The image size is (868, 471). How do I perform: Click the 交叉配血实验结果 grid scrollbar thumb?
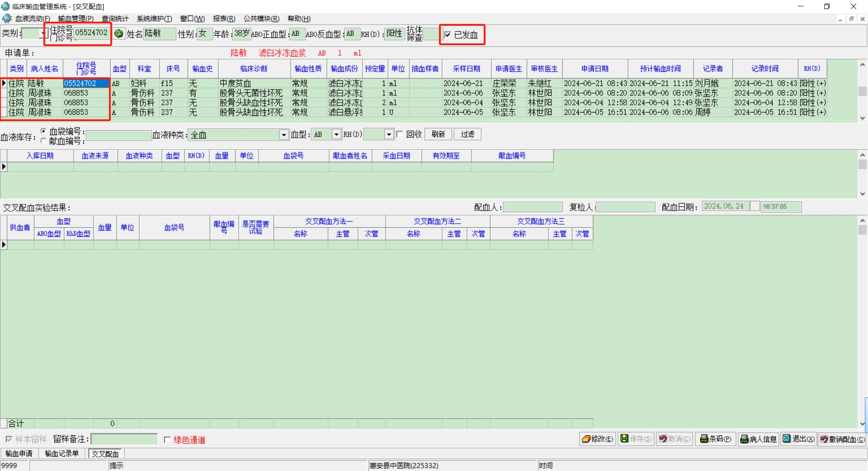(x=863, y=230)
